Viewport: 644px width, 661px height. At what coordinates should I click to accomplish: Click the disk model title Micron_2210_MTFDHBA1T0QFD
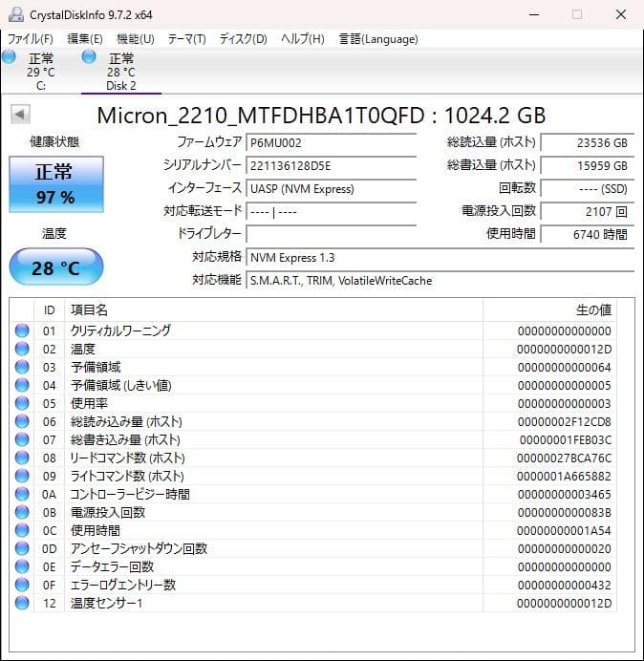pos(261,116)
